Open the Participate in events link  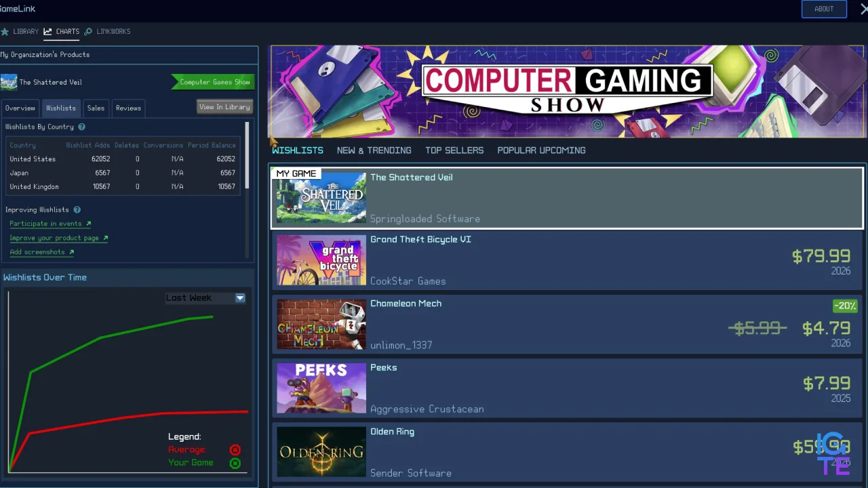pyautogui.click(x=45, y=224)
